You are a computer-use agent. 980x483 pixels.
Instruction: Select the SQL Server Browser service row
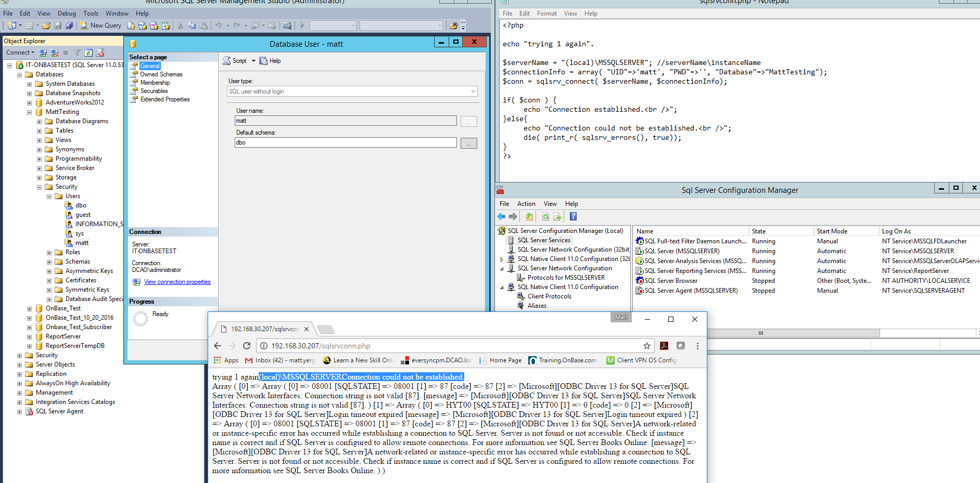[807, 281]
